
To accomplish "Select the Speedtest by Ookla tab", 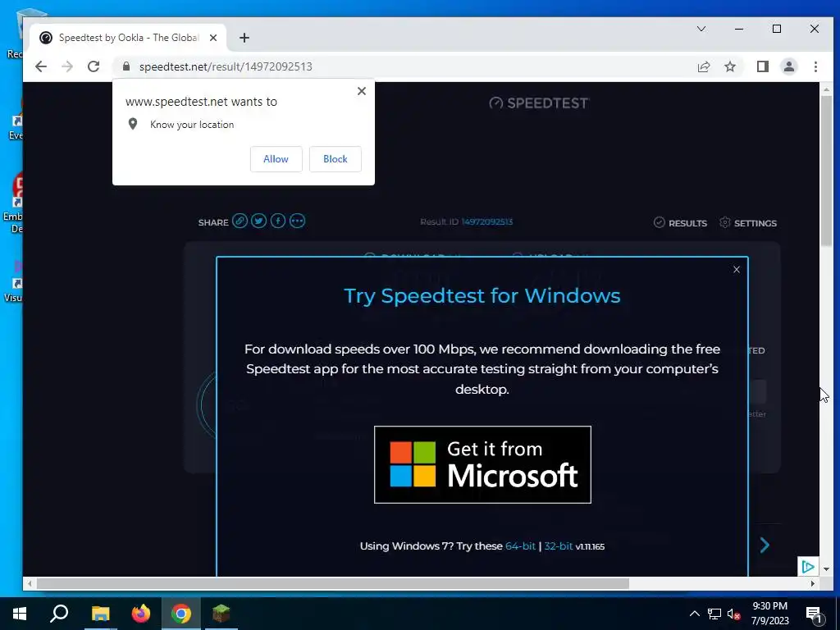I will tap(128, 38).
